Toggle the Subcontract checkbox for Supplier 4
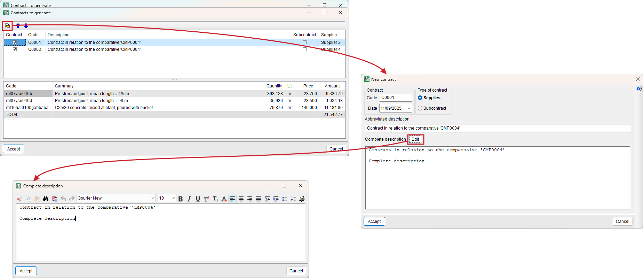This screenshot has width=644, height=279. (x=304, y=49)
